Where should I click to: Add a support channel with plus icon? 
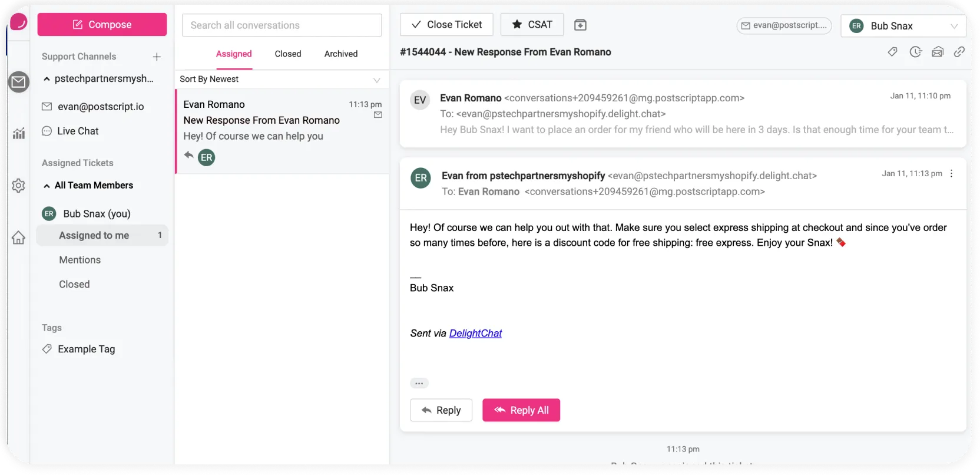point(157,57)
